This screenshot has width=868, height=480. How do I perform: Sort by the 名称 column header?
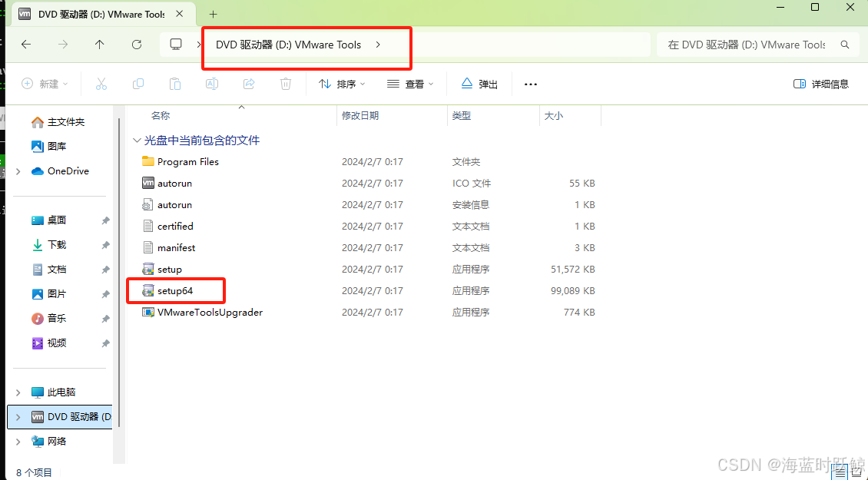(161, 115)
